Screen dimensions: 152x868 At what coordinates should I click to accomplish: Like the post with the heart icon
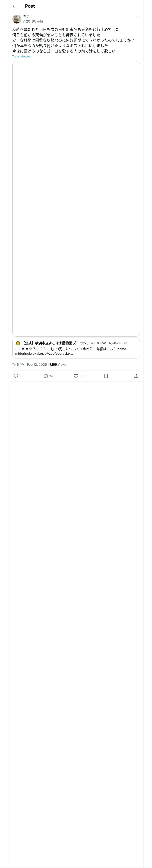[76, 376]
